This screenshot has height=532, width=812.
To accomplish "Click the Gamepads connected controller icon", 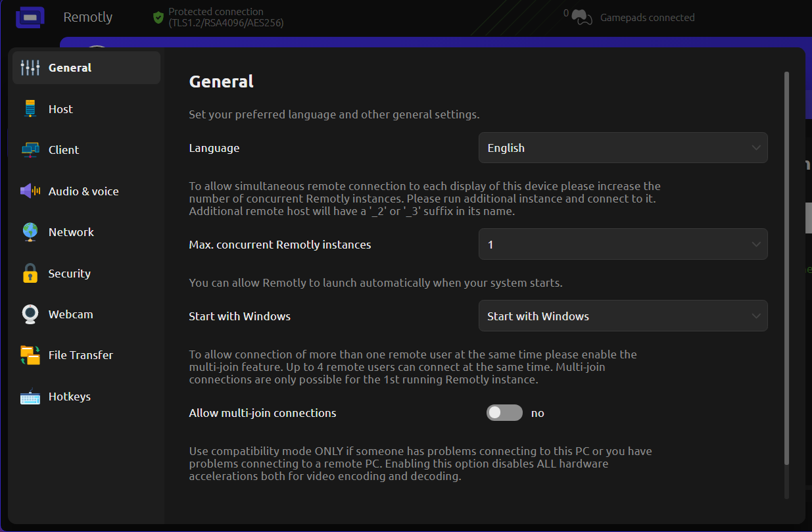I will coord(582,17).
